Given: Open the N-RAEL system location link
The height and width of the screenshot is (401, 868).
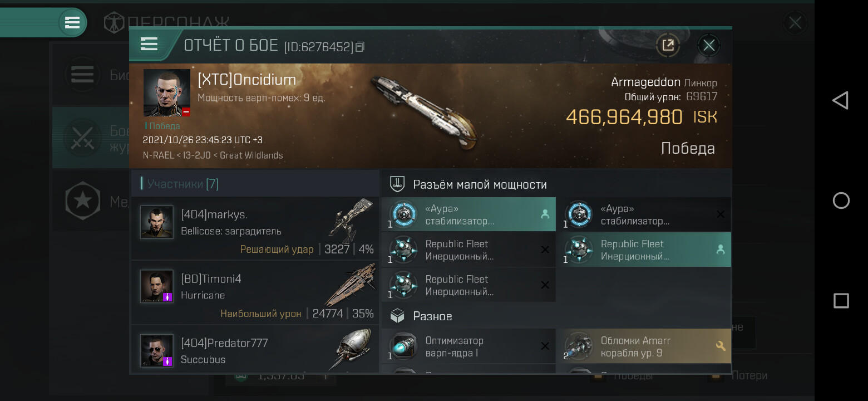Looking at the screenshot, I should 158,155.
